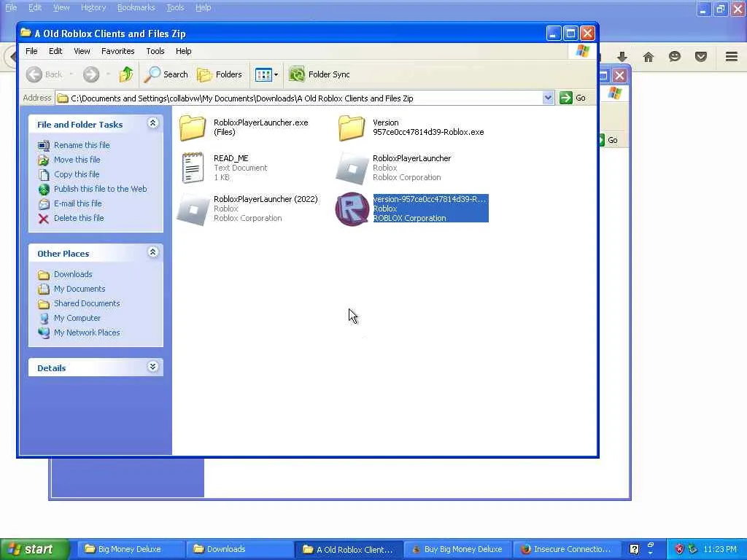This screenshot has height=560, width=747.
Task: Click Move this file
Action: coord(77,160)
